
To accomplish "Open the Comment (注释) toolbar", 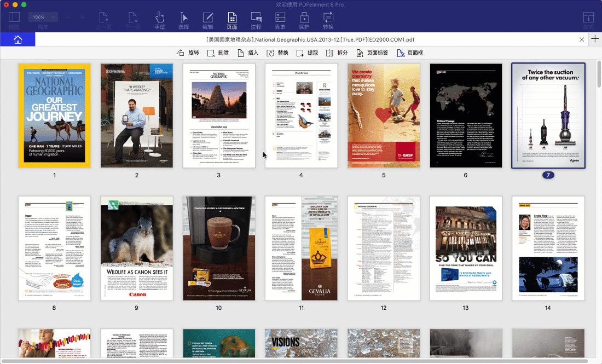I will click(x=256, y=21).
